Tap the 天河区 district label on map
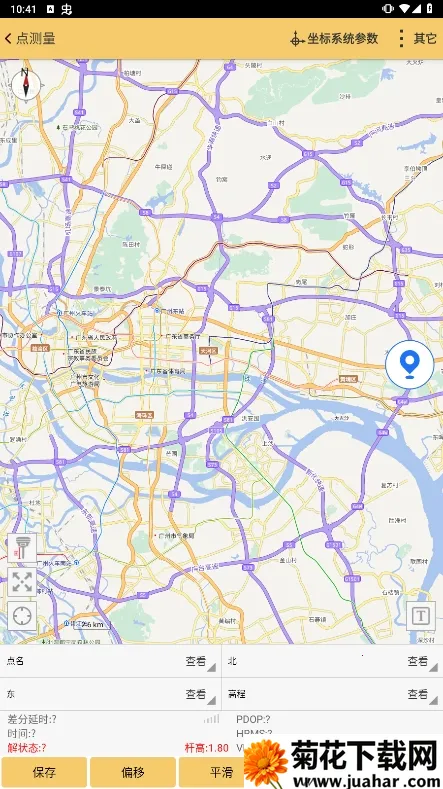Viewport: 443px width, 789px height. 208,351
